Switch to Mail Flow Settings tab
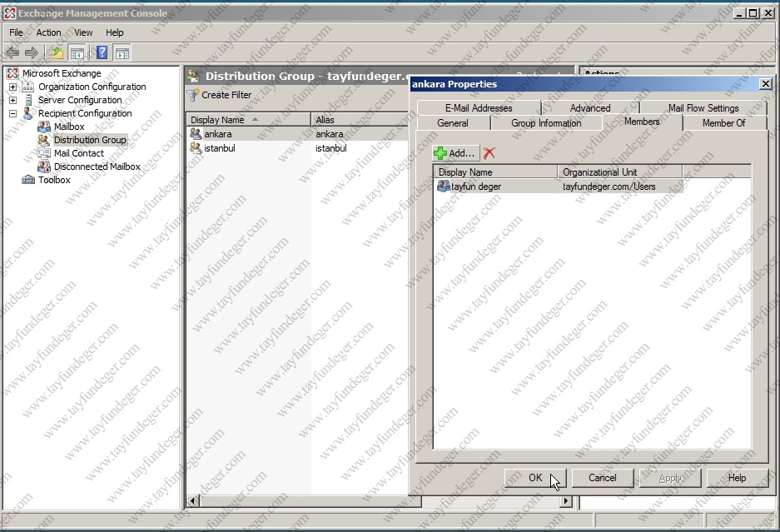The image size is (780, 532). 703,108
